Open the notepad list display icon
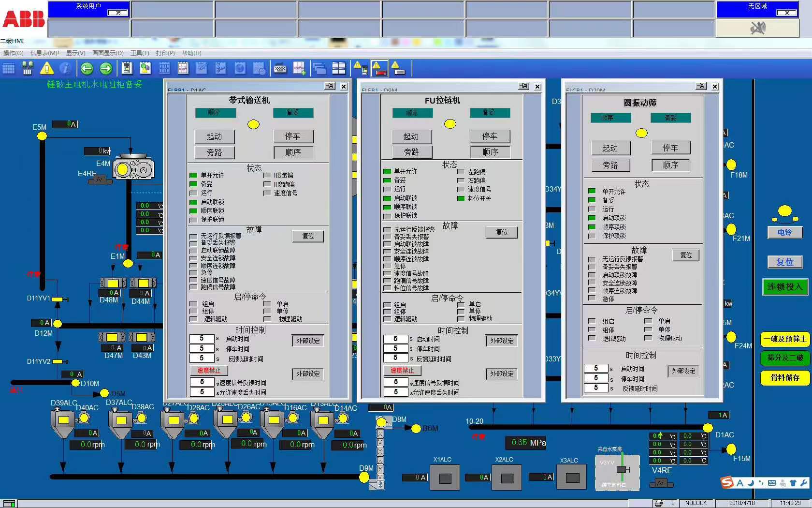Screen dimensions: 812x508 (x=127, y=68)
